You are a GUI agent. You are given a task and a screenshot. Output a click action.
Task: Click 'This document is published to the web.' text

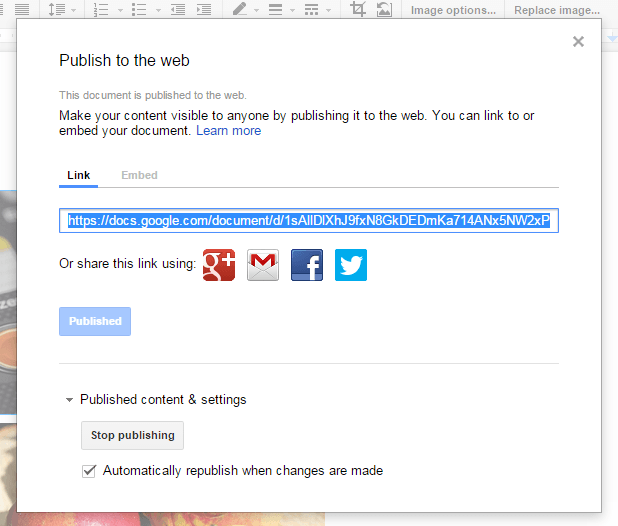click(x=153, y=95)
